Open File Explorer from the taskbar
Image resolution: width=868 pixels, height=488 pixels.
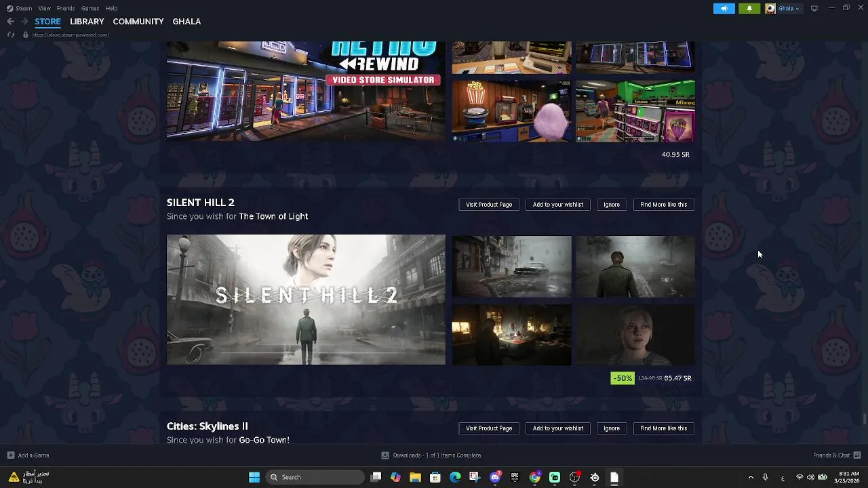(415, 477)
